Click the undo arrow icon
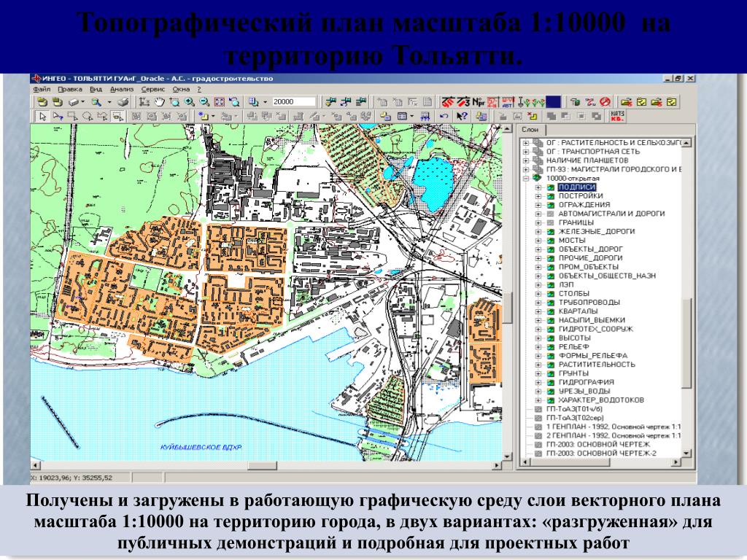 point(444,116)
